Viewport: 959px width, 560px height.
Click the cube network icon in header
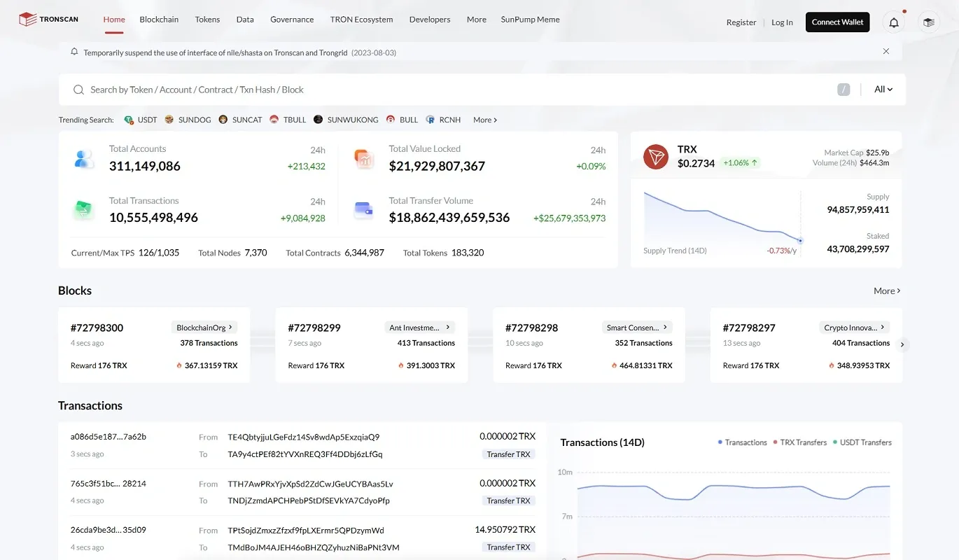click(x=929, y=22)
